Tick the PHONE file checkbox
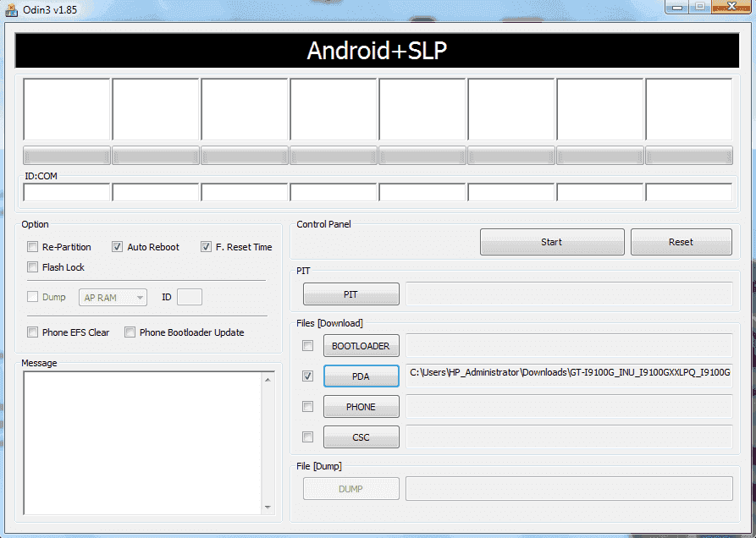756x538 pixels. [307, 407]
